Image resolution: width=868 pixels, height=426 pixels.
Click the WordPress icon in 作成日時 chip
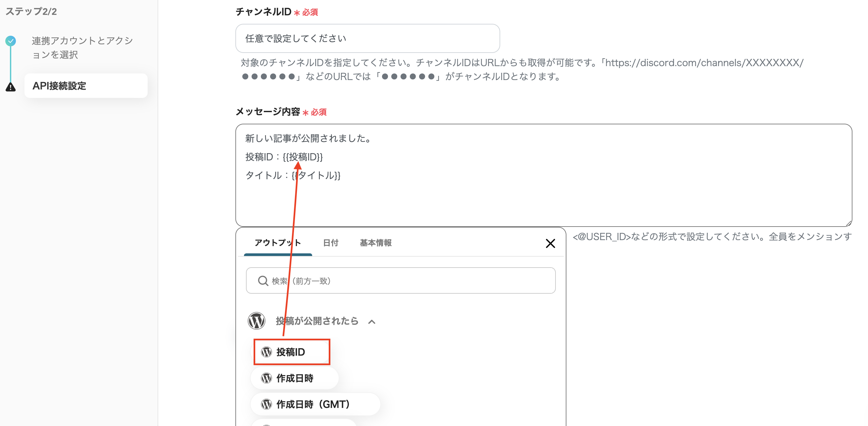point(266,378)
